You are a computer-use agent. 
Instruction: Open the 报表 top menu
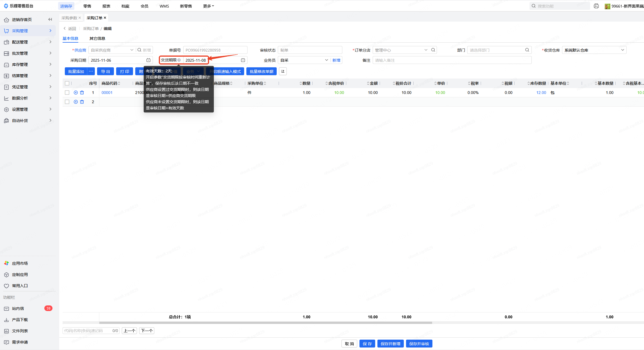[106, 6]
